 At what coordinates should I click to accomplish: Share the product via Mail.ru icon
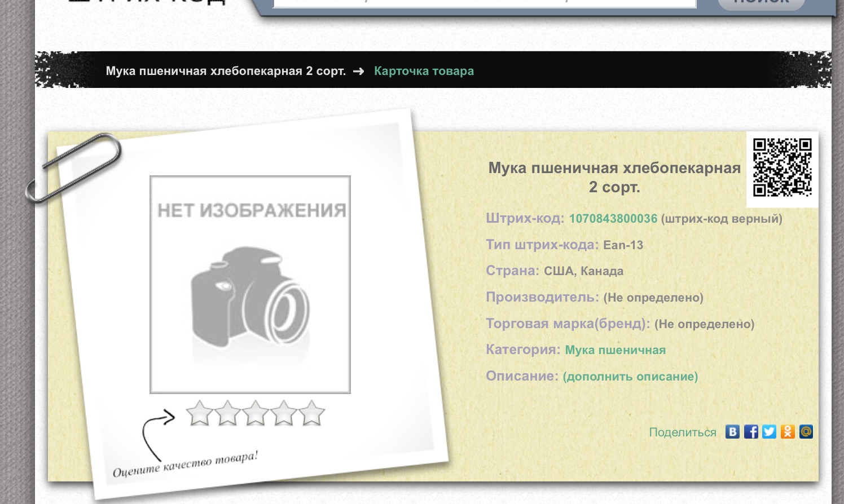point(806,432)
